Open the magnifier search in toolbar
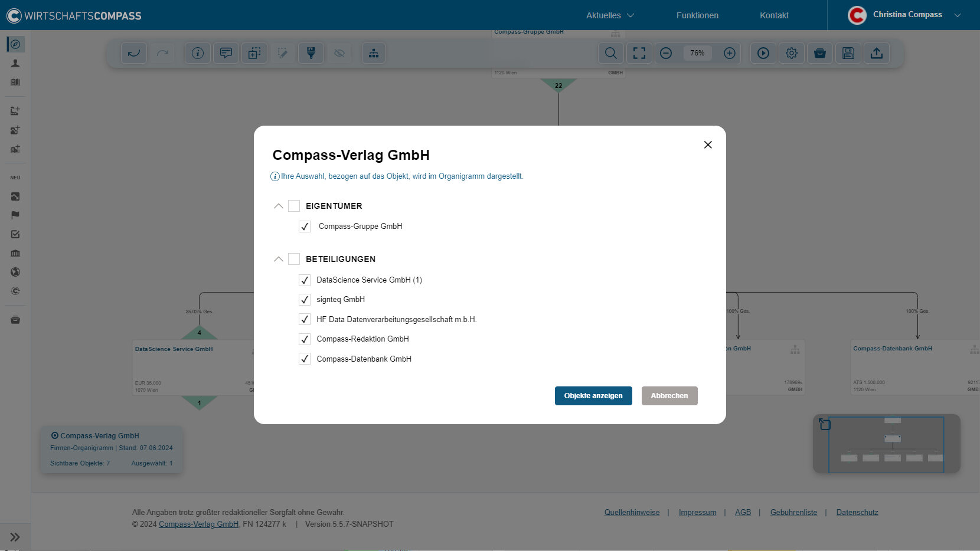The width and height of the screenshot is (980, 551). (611, 53)
